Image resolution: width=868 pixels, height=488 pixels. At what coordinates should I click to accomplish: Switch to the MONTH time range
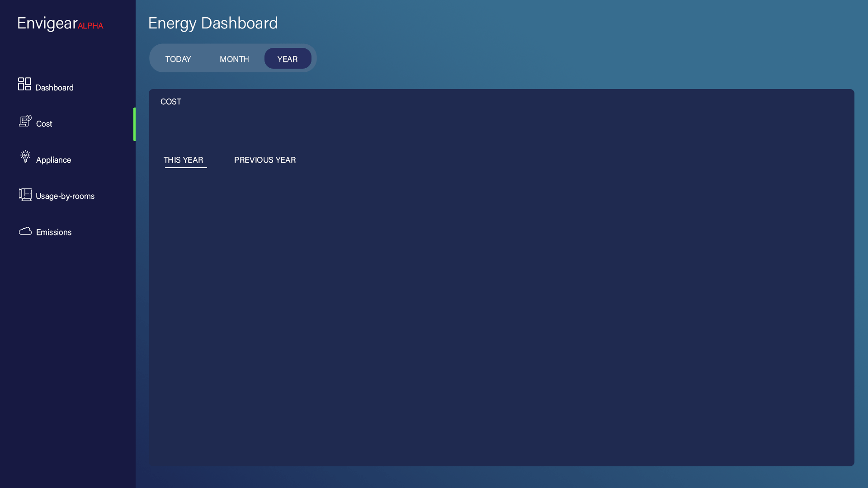click(234, 59)
